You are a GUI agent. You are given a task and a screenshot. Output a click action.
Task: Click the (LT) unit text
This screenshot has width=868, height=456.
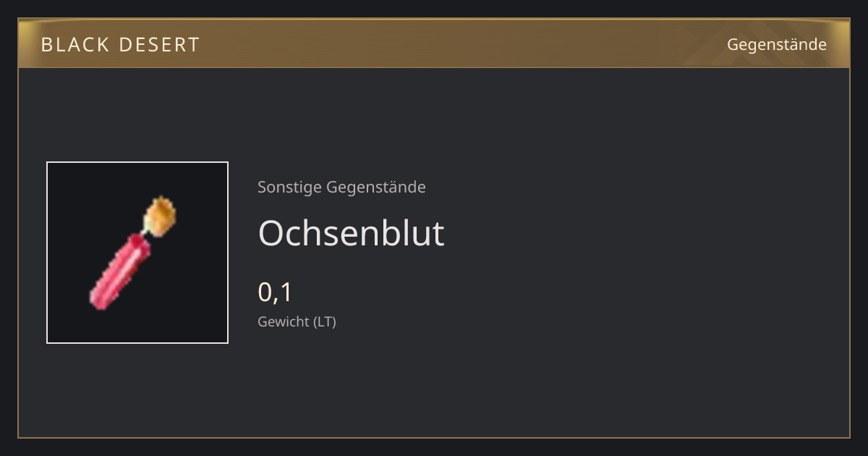pyautogui.click(x=325, y=322)
